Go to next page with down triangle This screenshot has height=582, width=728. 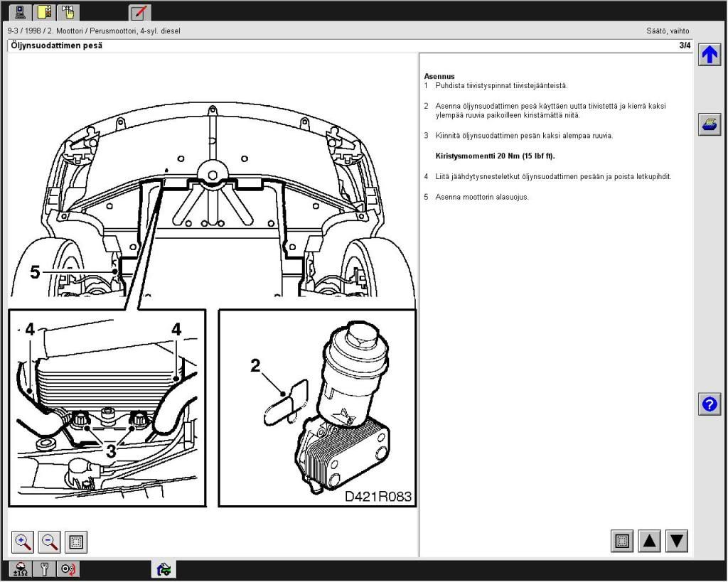click(x=677, y=541)
